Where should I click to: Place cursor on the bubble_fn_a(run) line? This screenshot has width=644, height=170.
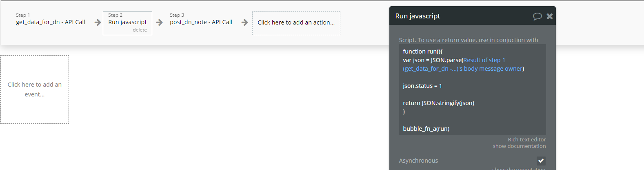426,129
